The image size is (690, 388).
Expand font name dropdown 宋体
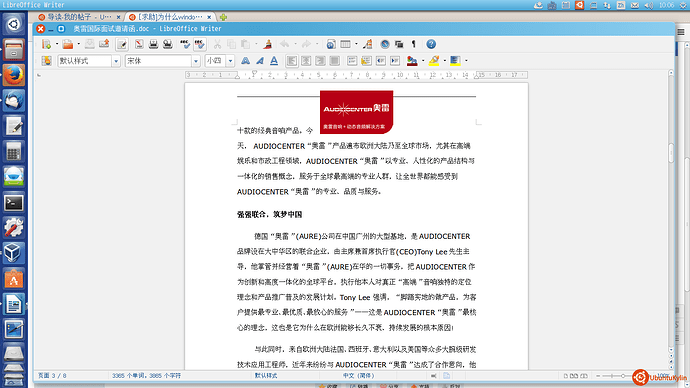pyautogui.click(x=196, y=61)
